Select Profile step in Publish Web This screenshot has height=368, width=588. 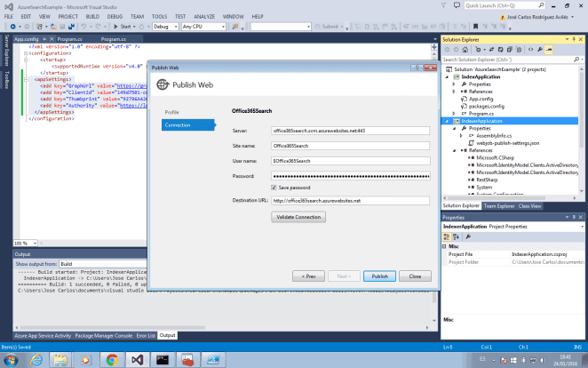(172, 112)
